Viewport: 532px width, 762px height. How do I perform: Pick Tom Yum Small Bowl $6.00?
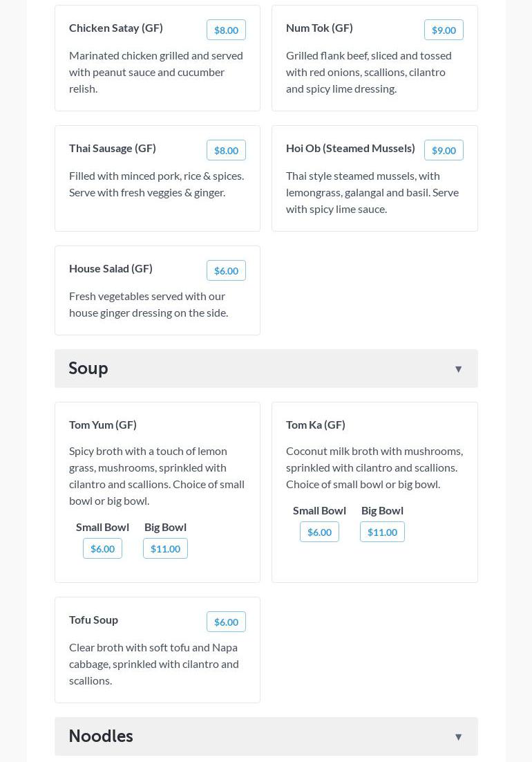102,548
